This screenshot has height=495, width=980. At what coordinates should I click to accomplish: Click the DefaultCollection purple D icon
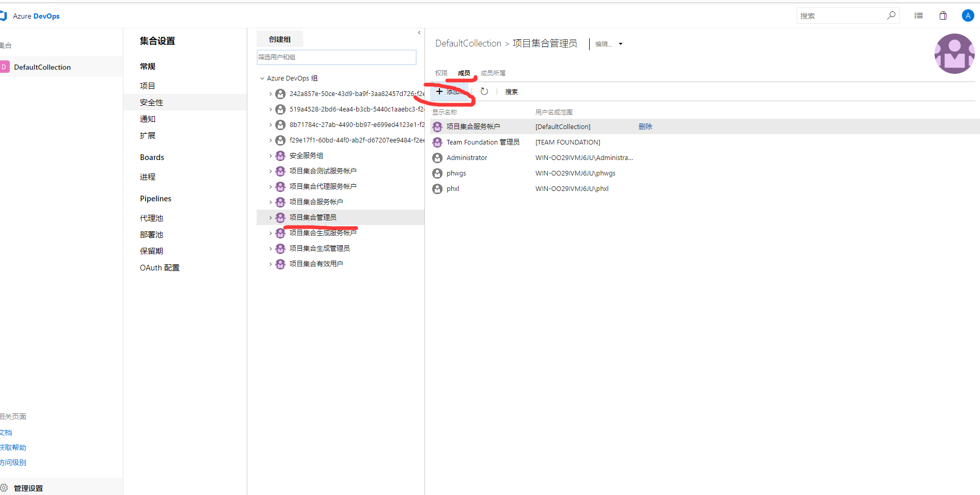point(5,67)
